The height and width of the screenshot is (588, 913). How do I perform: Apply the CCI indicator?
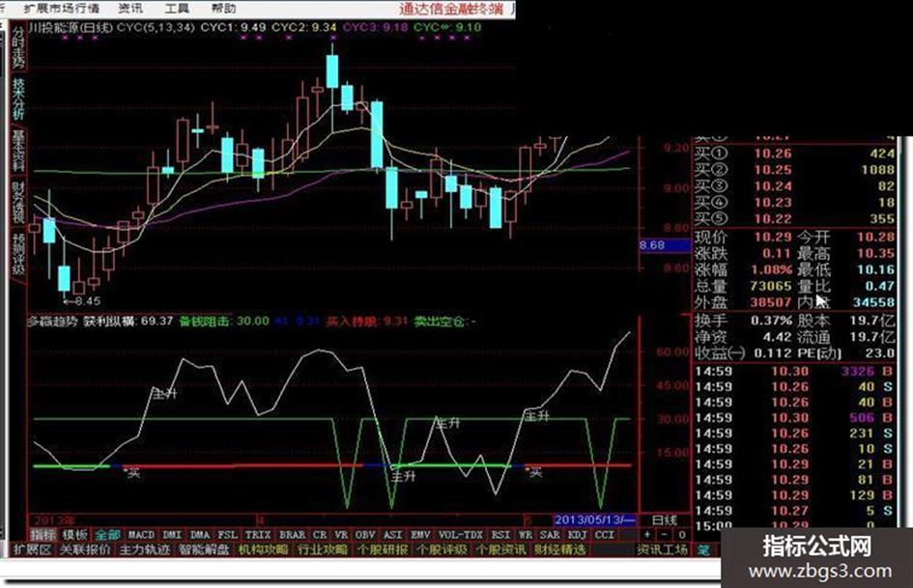point(605,535)
